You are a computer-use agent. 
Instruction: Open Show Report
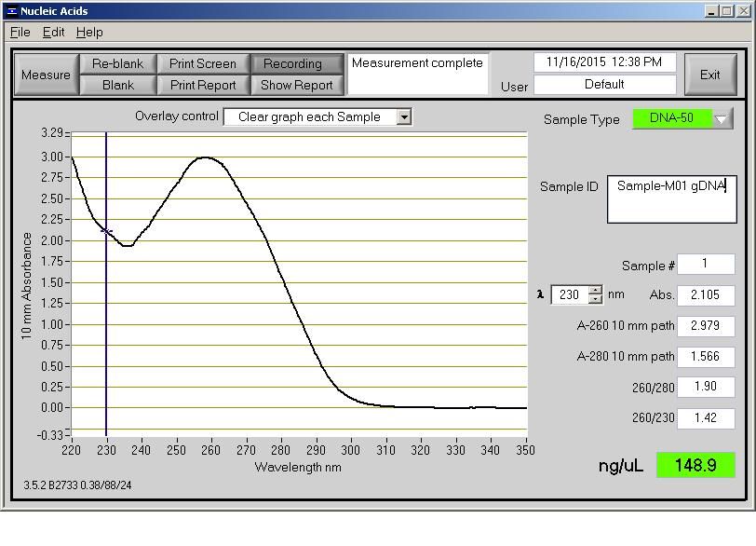pyautogui.click(x=296, y=86)
